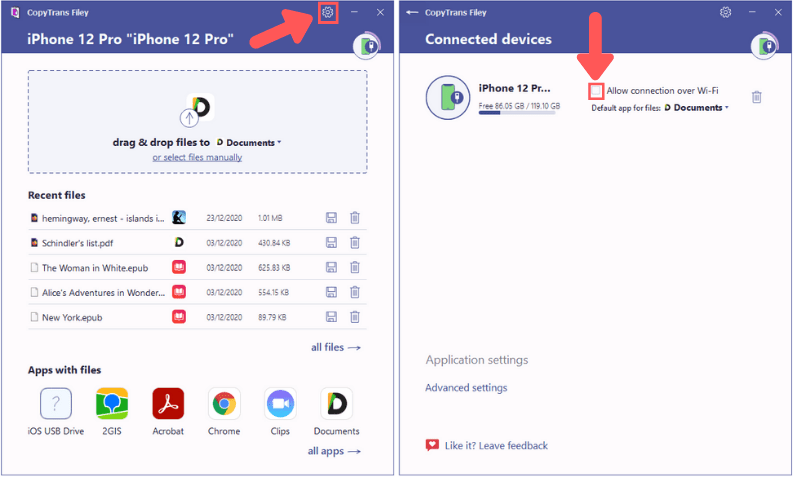The width and height of the screenshot is (793, 477).
Task: Go back using arrow in Connected devices window
Action: [412, 12]
